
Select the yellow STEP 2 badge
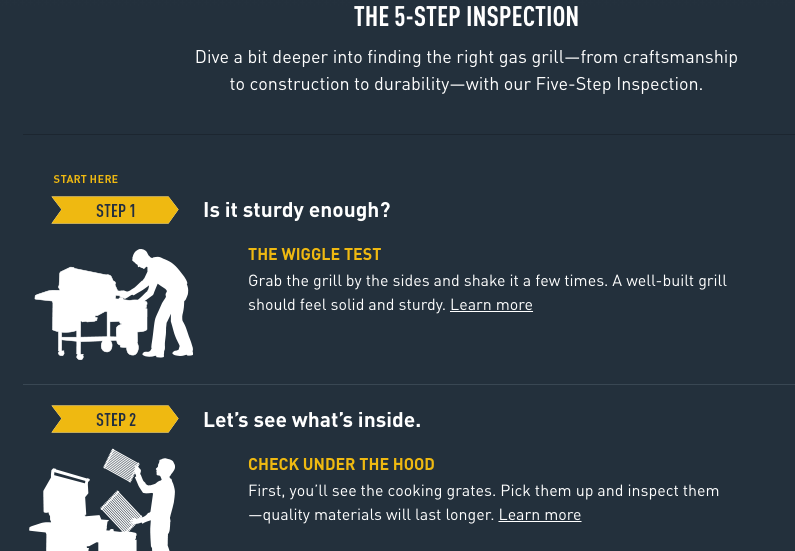tap(115, 419)
